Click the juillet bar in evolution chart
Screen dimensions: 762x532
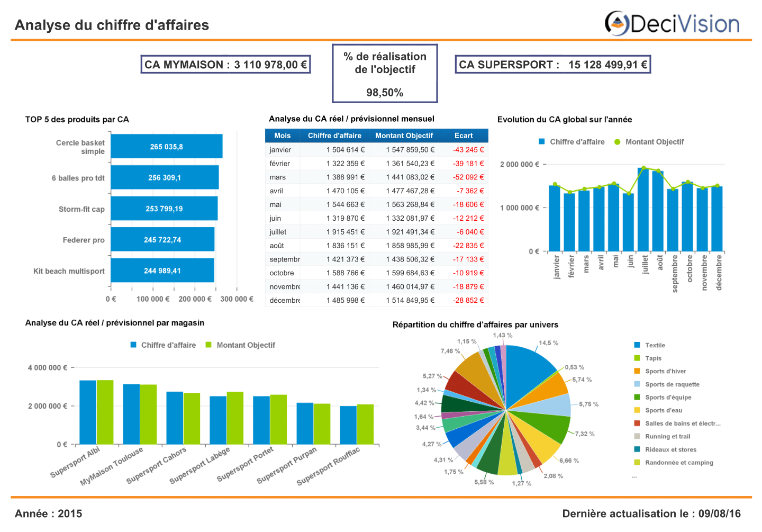tap(643, 210)
